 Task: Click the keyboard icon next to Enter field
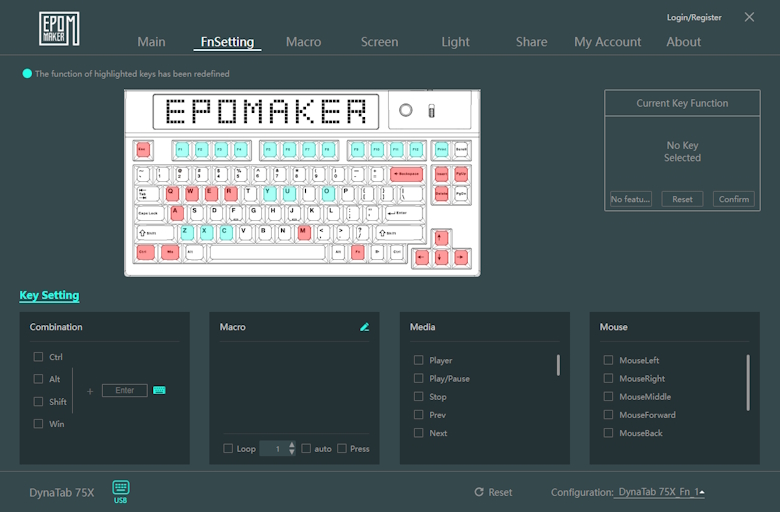click(x=159, y=390)
